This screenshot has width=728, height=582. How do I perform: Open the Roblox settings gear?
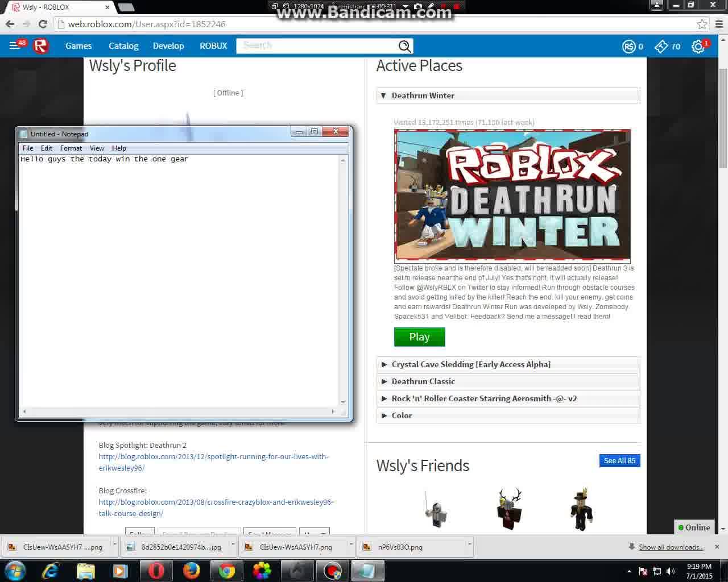(x=698, y=47)
